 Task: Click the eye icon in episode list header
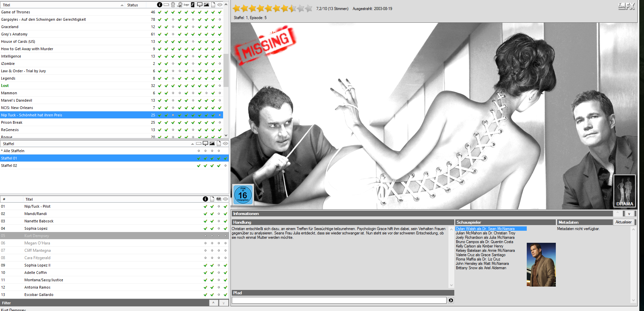coord(225,199)
